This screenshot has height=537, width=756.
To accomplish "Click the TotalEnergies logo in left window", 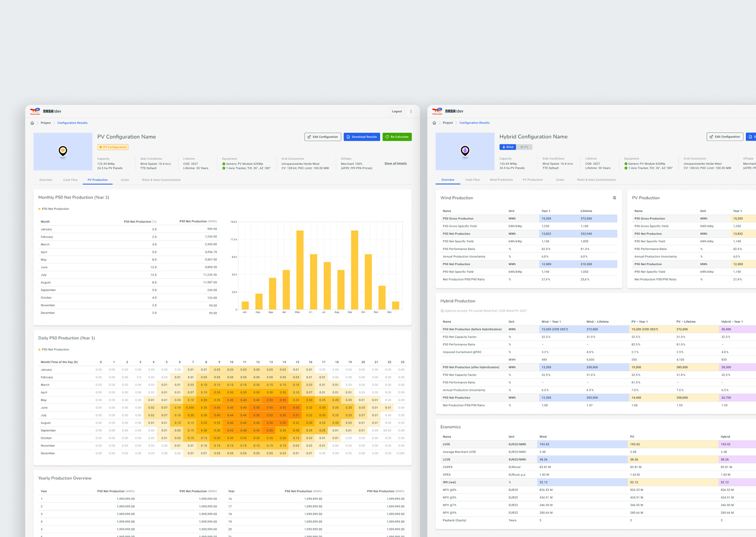I will click(35, 111).
